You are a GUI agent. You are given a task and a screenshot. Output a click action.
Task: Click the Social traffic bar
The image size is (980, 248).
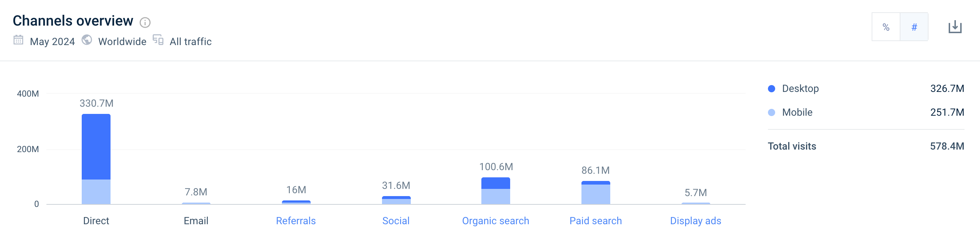tap(396, 200)
